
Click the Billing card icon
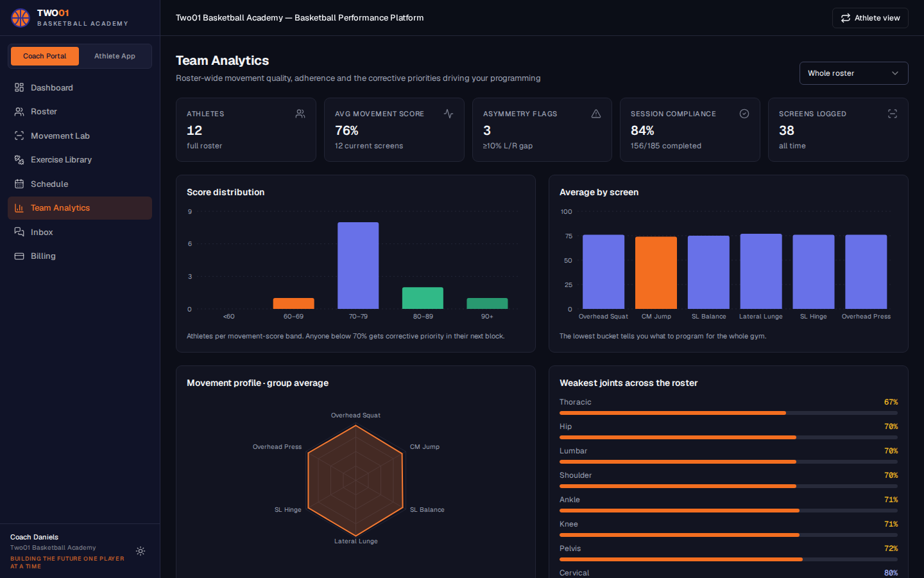click(19, 256)
